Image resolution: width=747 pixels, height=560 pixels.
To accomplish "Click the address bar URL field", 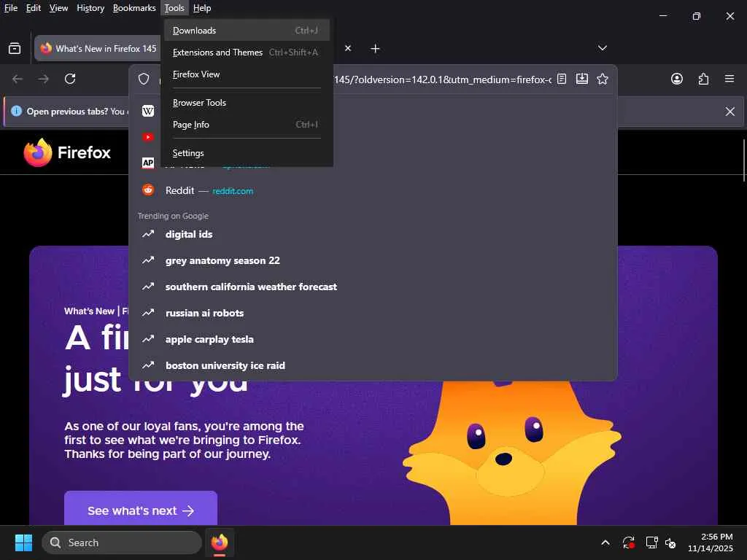I will click(x=443, y=79).
